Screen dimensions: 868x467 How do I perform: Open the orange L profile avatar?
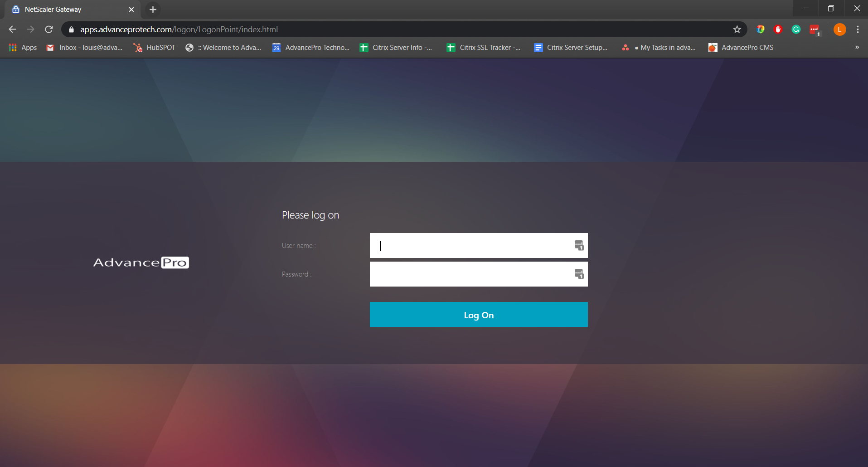coord(839,29)
